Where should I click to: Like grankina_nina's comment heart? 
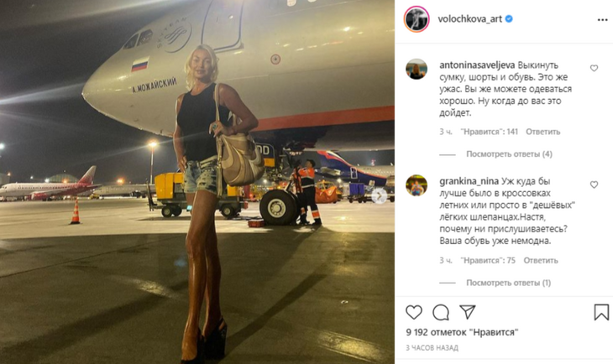coord(594,185)
